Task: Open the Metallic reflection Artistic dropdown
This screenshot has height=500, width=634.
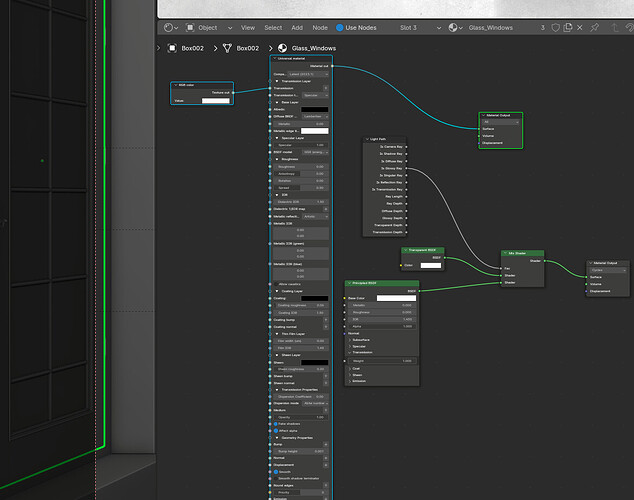Action: tap(315, 216)
